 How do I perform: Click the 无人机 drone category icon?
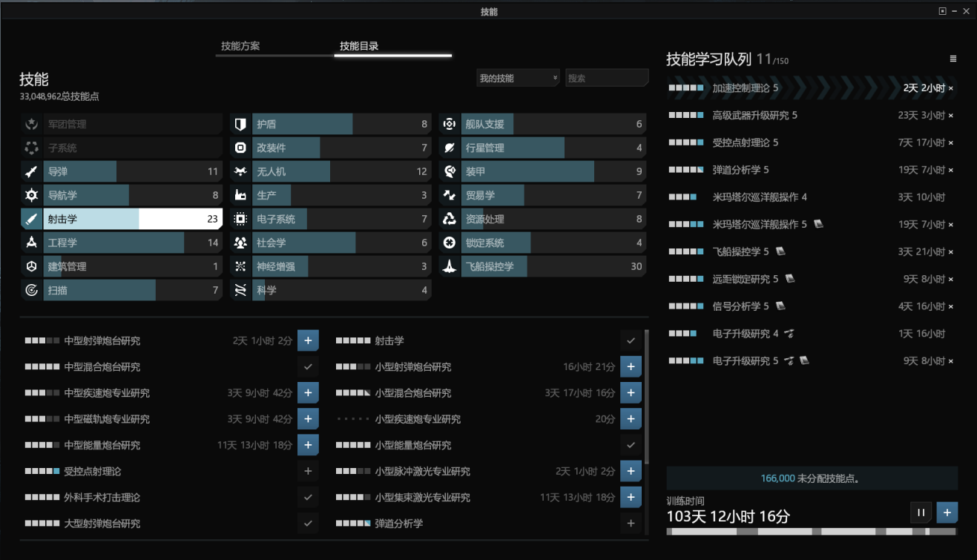pyautogui.click(x=240, y=172)
